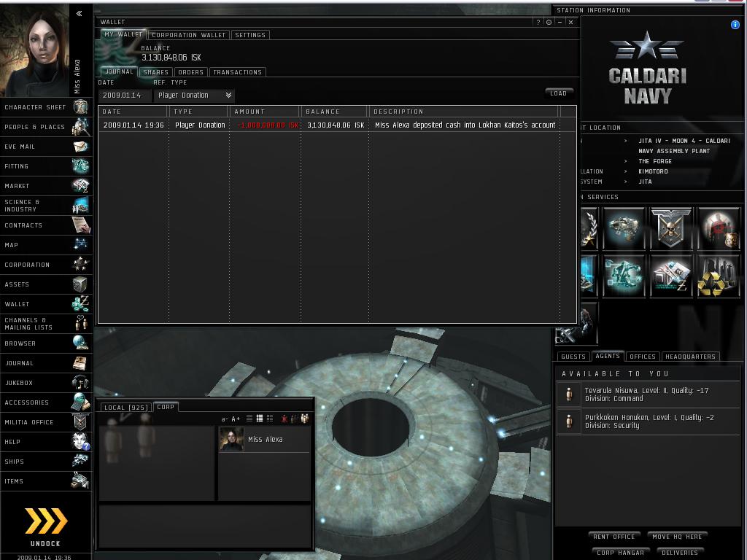The width and height of the screenshot is (747, 560).
Task: Open Help from the sidebar
Action: coord(46,442)
